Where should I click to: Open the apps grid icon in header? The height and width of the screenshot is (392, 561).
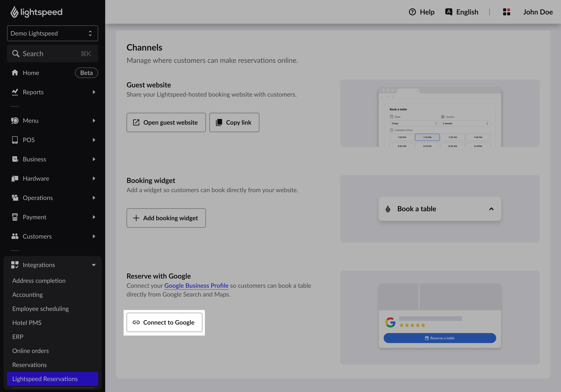[507, 12]
